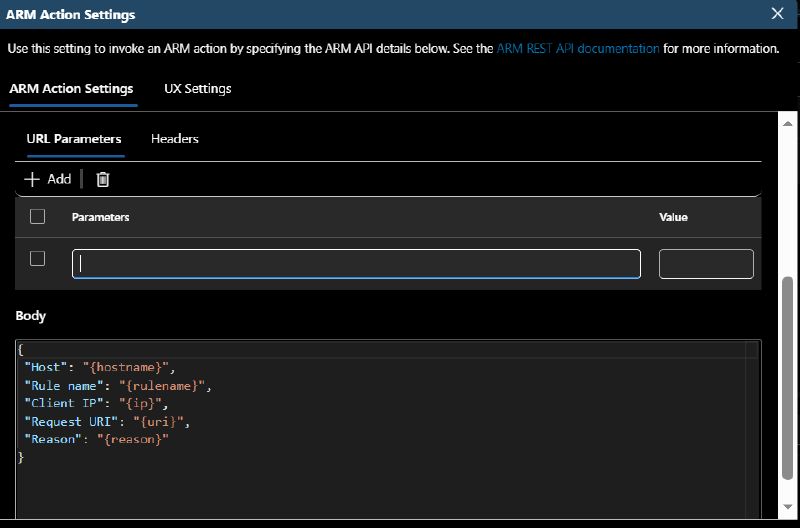This screenshot has height=528, width=800.
Task: Tick the empty parameter row checkbox
Action: tap(37, 259)
